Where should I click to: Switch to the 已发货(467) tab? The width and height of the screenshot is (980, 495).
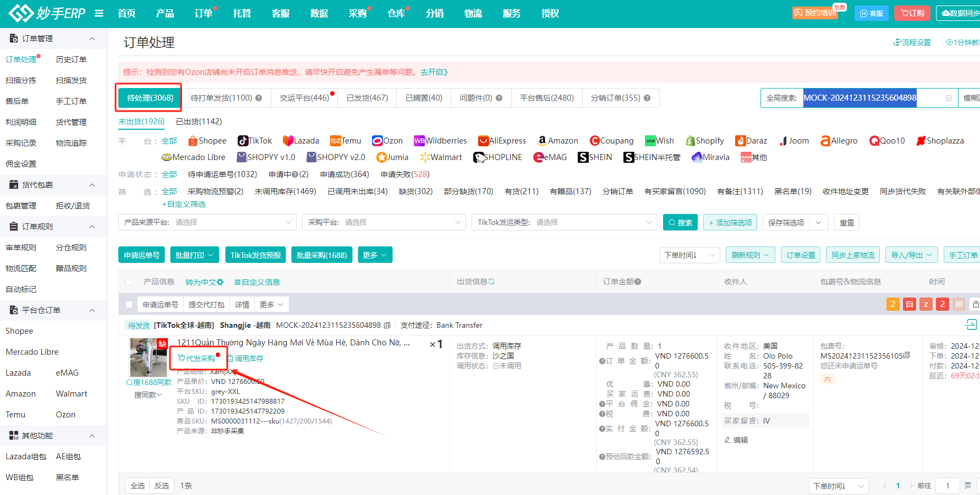[367, 97]
